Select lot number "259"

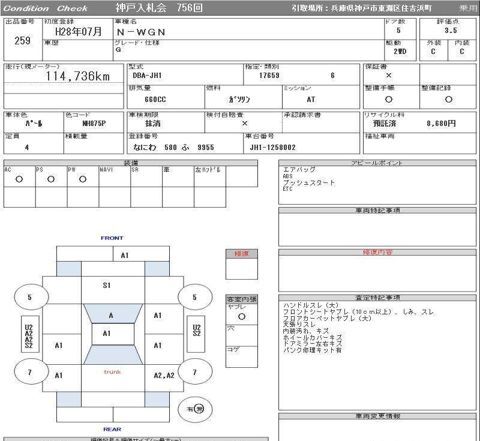22,41
